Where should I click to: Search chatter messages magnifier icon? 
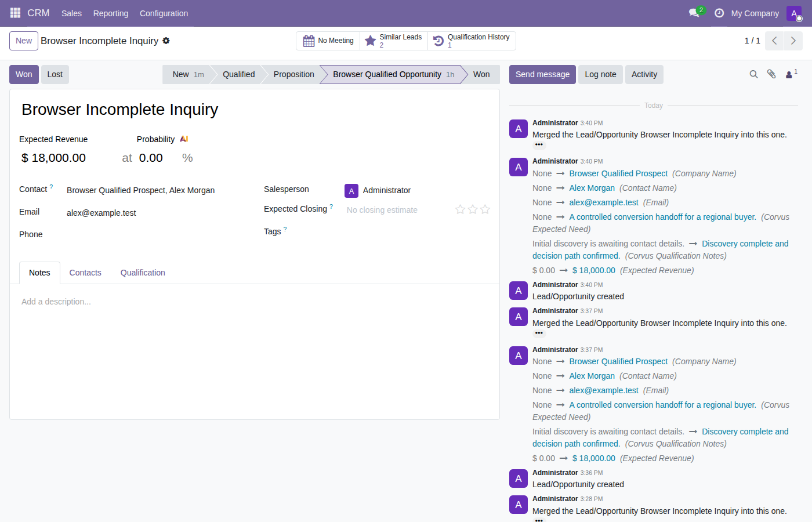tap(753, 74)
